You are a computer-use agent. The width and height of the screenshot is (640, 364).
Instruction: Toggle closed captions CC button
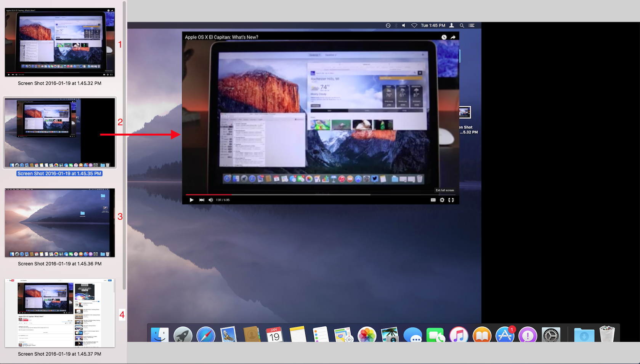tap(433, 200)
